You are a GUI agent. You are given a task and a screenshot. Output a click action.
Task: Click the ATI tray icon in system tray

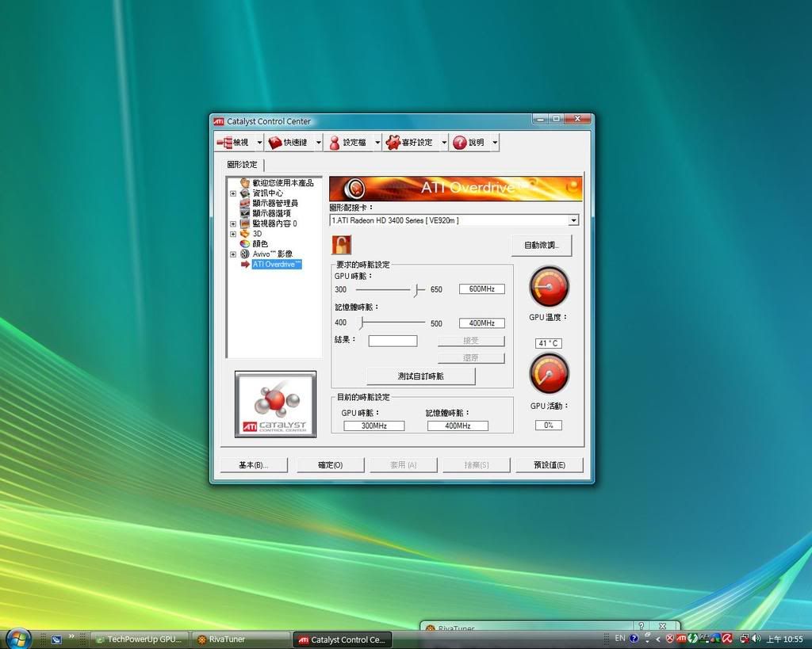pos(681,639)
